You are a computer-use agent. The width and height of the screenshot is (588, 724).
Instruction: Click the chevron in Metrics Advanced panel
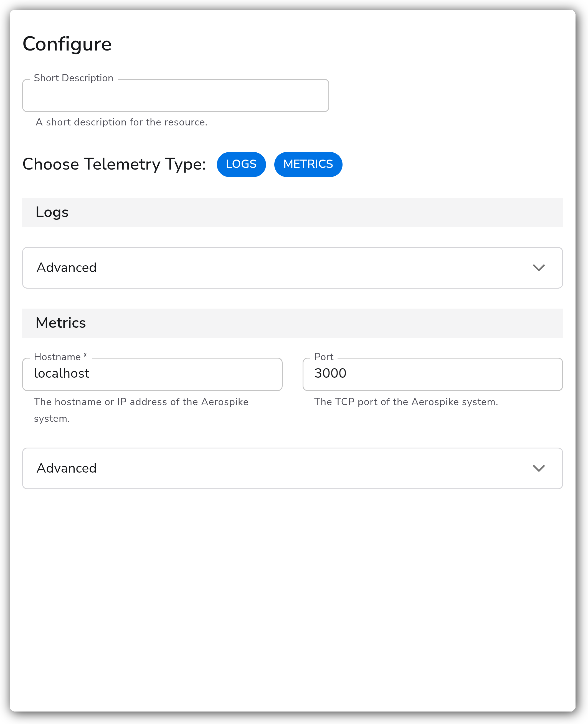coord(539,468)
